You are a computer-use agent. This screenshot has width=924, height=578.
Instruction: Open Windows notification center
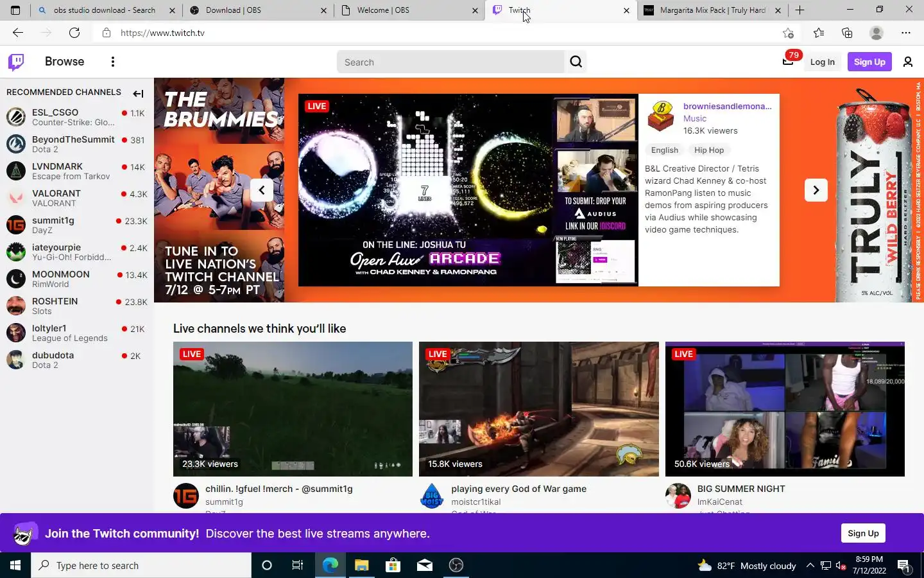tap(904, 565)
